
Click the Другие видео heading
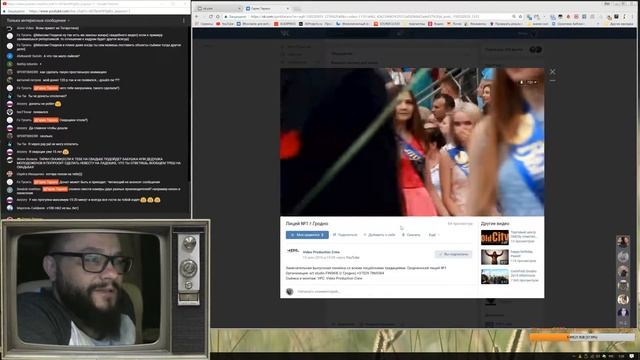pos(495,224)
